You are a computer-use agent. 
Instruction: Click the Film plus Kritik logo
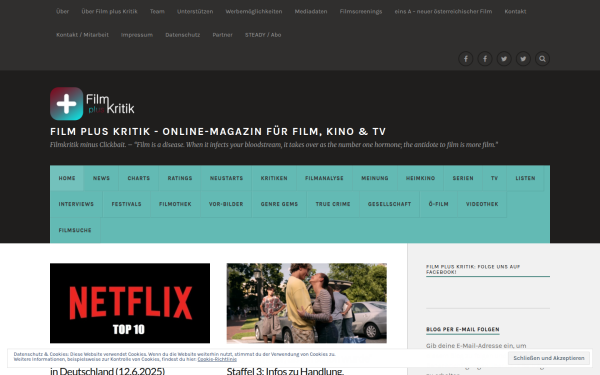92,104
